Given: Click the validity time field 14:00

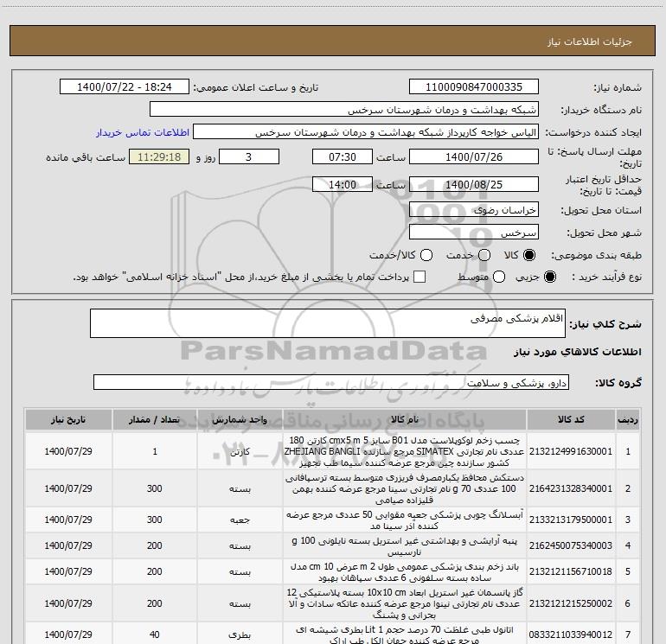Looking at the screenshot, I should [x=343, y=184].
